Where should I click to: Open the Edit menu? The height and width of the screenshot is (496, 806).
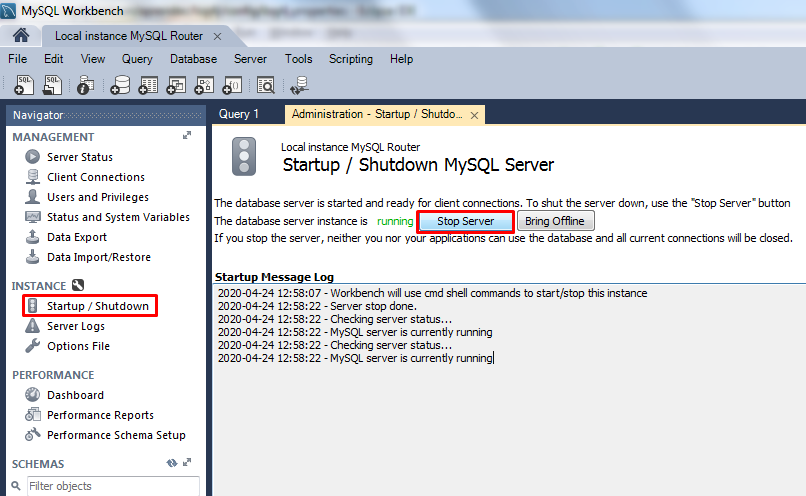(x=53, y=59)
